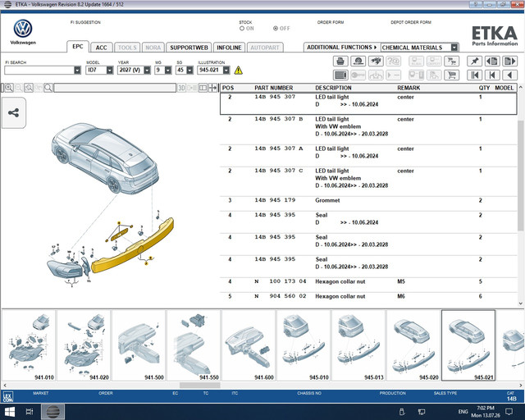Click the ORDER FORM label
The height and width of the screenshot is (420, 525).
331,22
